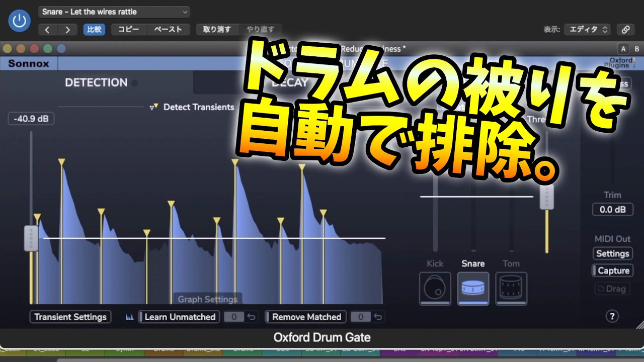
Task: Click the Remove Matched count field
Action: [x=360, y=317]
